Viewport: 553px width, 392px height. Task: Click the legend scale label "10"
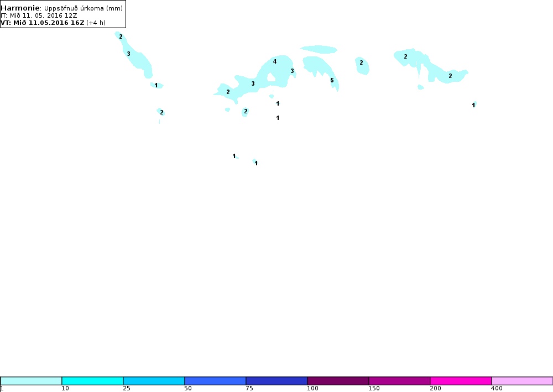[65, 389]
